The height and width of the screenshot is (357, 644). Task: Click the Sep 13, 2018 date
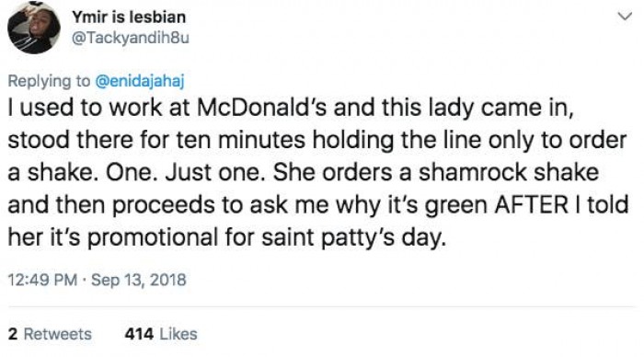pyautogui.click(x=138, y=280)
